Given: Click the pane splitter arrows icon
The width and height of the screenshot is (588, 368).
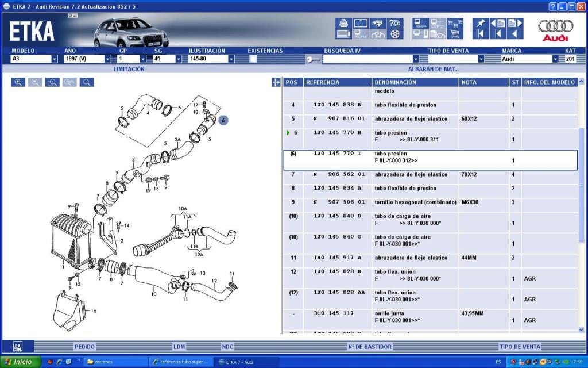Looking at the screenshot, I should (x=276, y=82).
